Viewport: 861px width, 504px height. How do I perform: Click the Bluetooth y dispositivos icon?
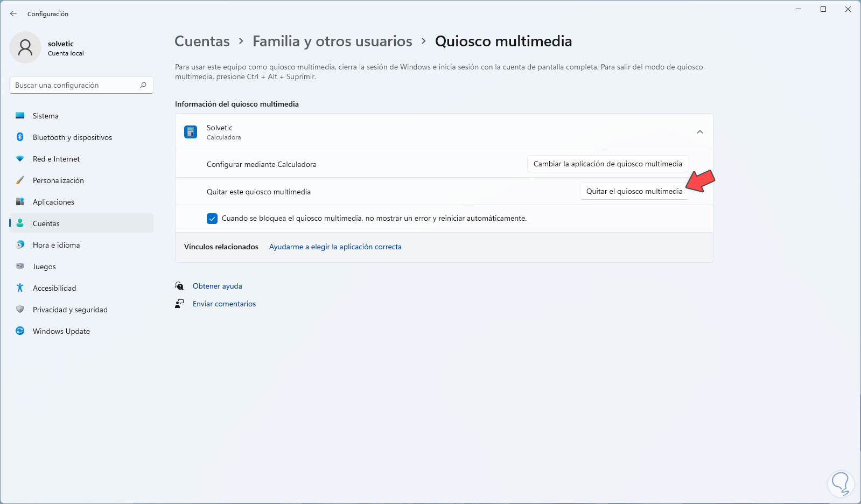(20, 137)
